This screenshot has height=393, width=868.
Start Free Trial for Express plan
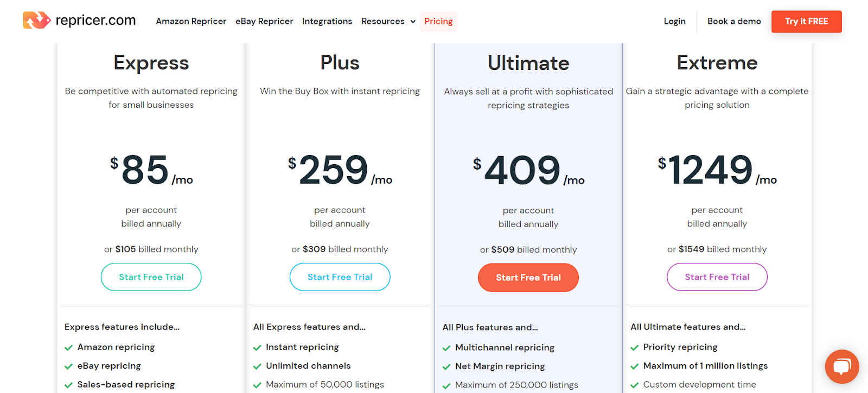(x=151, y=277)
